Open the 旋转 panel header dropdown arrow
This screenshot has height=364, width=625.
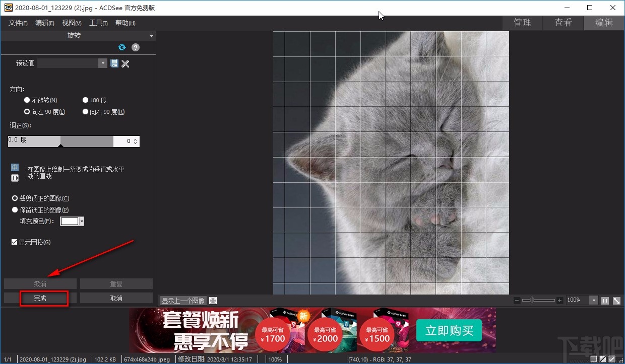pos(151,36)
